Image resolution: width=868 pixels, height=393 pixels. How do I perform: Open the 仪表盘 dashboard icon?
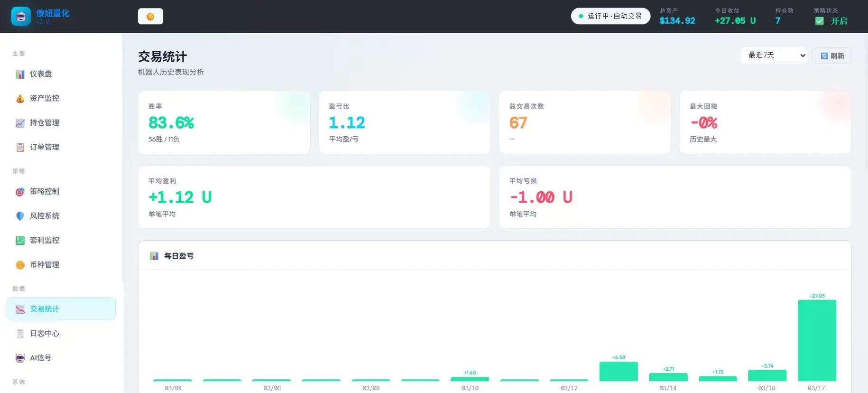tap(20, 74)
